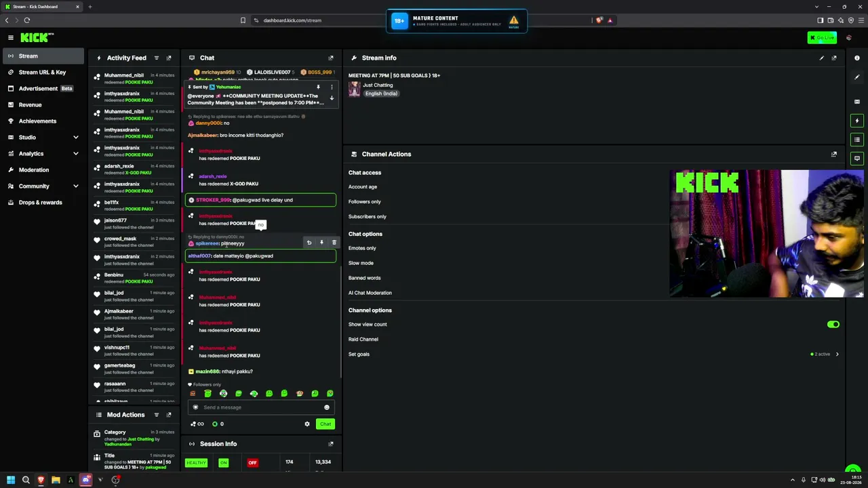Bookmark this page in the address bar
The image size is (868, 488).
[243, 20]
